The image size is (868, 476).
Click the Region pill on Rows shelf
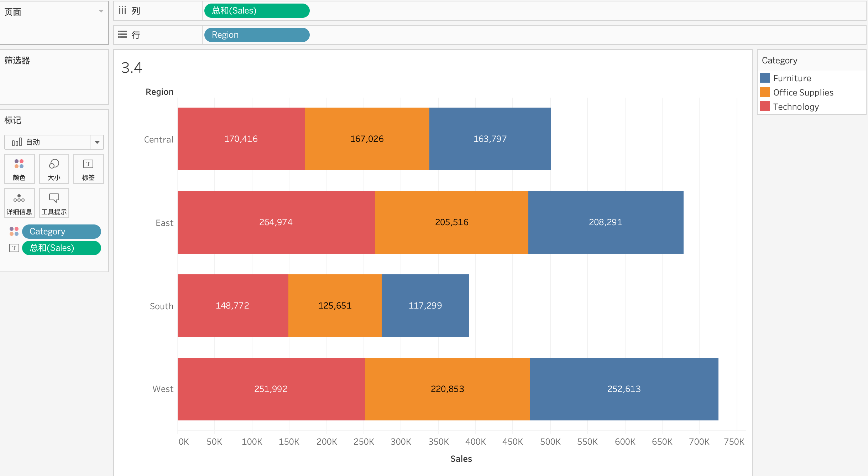point(256,35)
